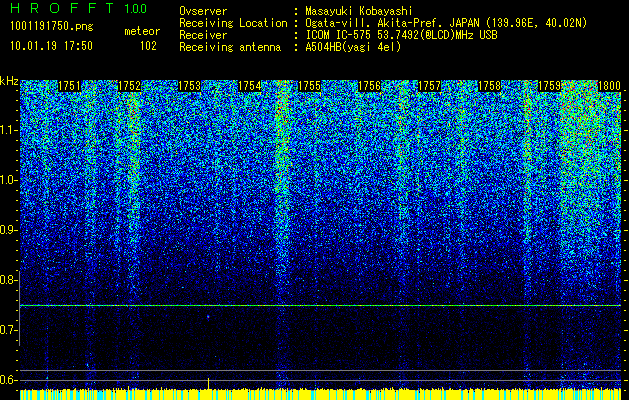Select antenna text A504HB(yagi 4el)
The height and width of the screenshot is (400, 629).
(353, 47)
